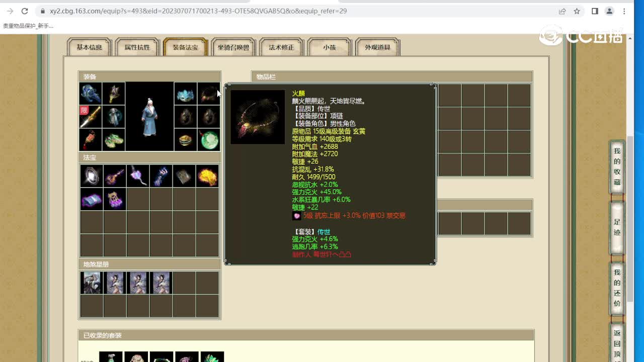Open the browser profile avatar
This screenshot has width=644, height=362.
pos(609,11)
